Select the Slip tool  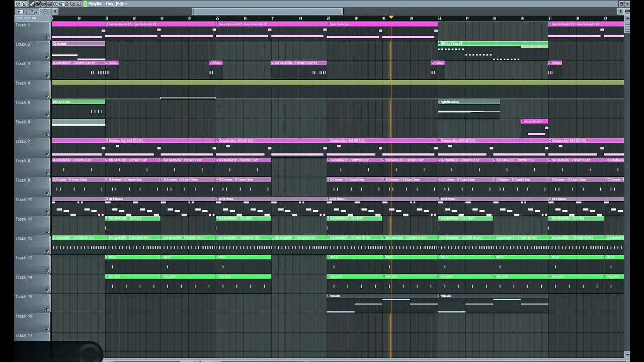(x=55, y=4)
